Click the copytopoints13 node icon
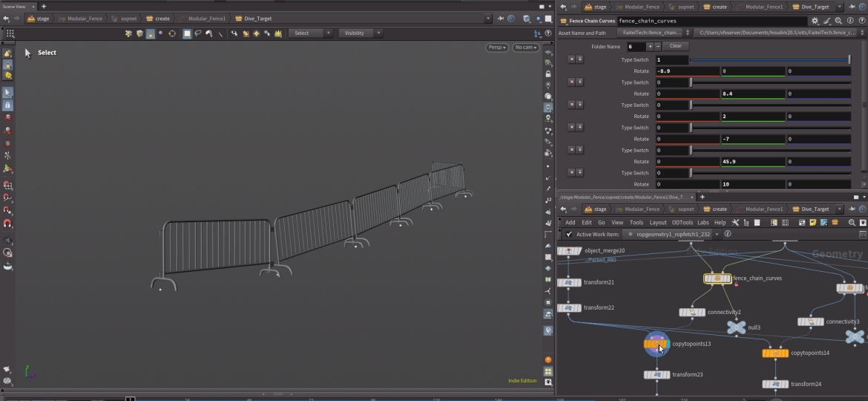The image size is (868, 401). pos(657,345)
